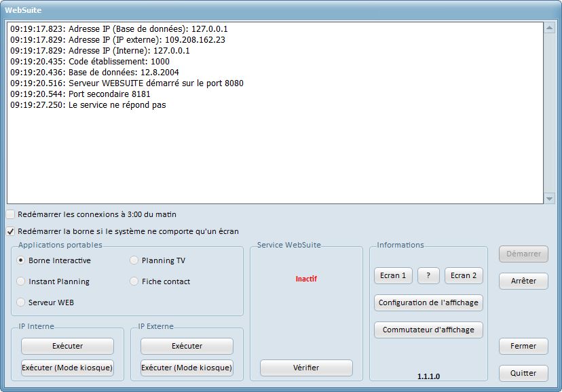Choose Planning TV as the portable application
The image size is (562, 392).
click(134, 260)
